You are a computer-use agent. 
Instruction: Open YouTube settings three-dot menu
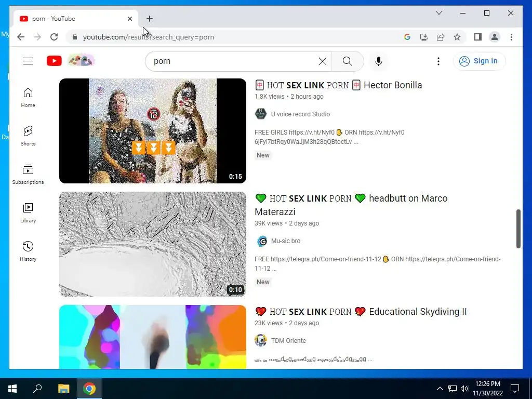coord(438,61)
